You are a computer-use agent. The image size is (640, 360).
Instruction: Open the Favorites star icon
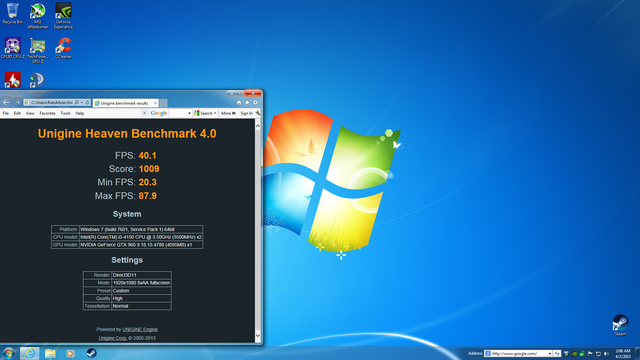[x=247, y=102]
